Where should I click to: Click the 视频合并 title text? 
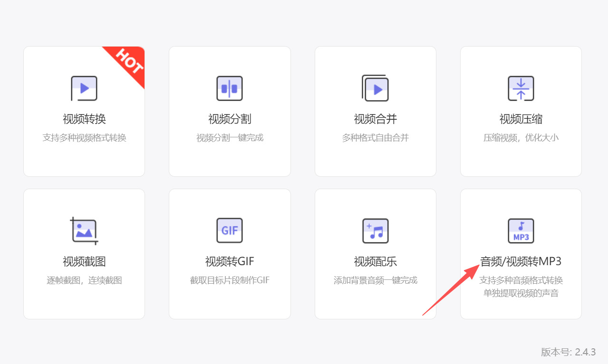pyautogui.click(x=375, y=119)
